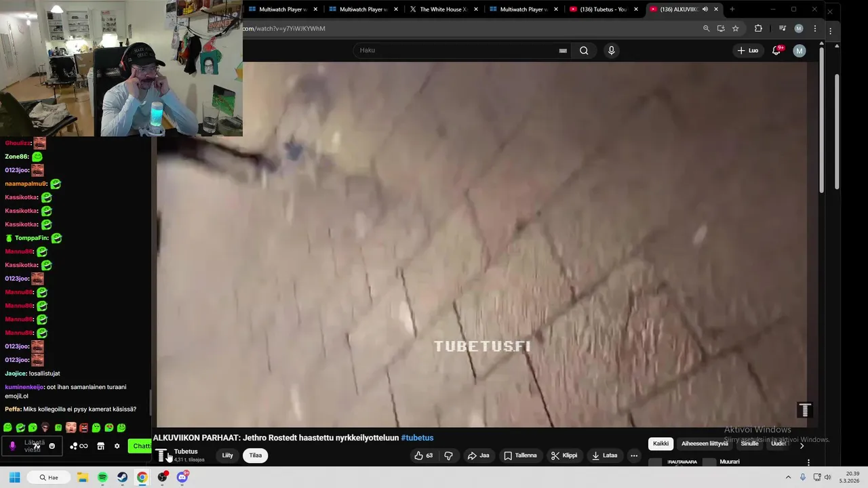Open OBS Studio from the taskbar
Image resolution: width=868 pixels, height=488 pixels.
coord(162,477)
